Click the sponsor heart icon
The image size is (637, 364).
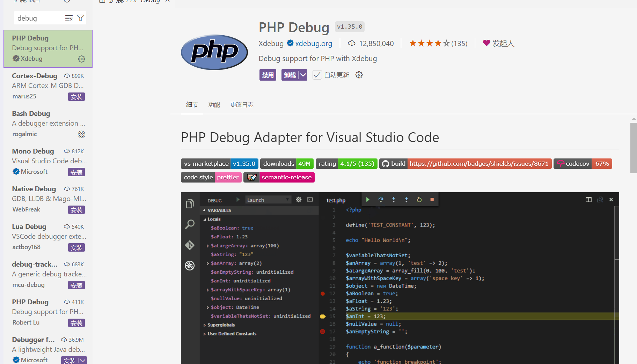coord(486,43)
